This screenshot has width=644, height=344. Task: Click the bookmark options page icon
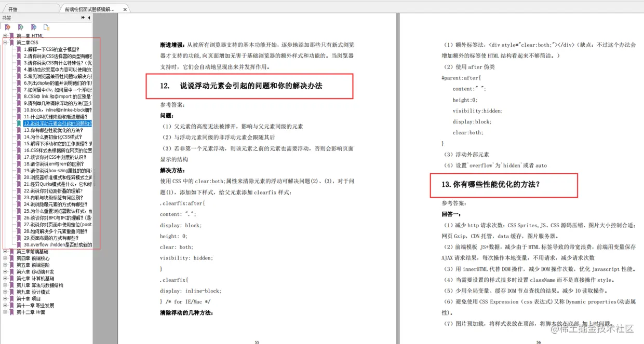(46, 27)
